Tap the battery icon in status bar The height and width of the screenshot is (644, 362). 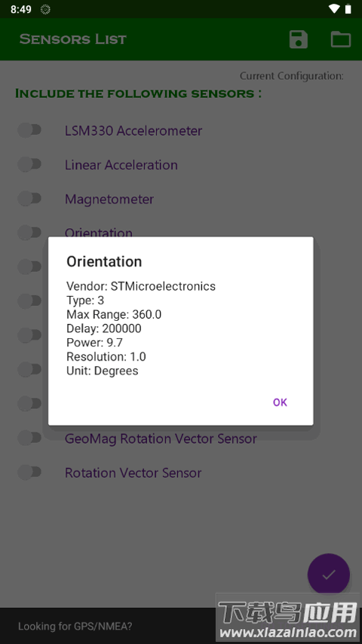[348, 8]
